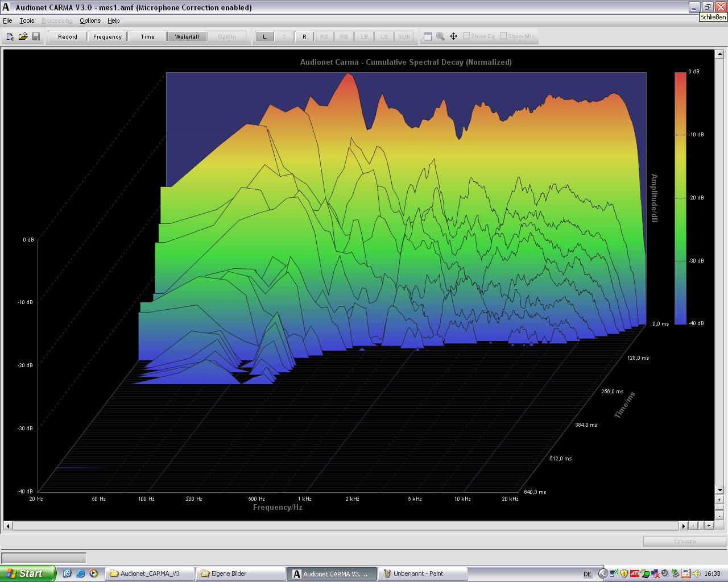Toggle the L channel button
Viewport: 728px width, 582px height.
(264, 36)
